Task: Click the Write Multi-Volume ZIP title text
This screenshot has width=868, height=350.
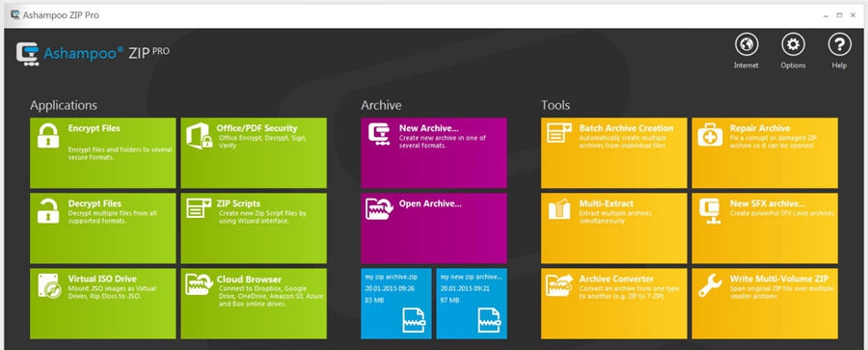Action: coord(779,279)
